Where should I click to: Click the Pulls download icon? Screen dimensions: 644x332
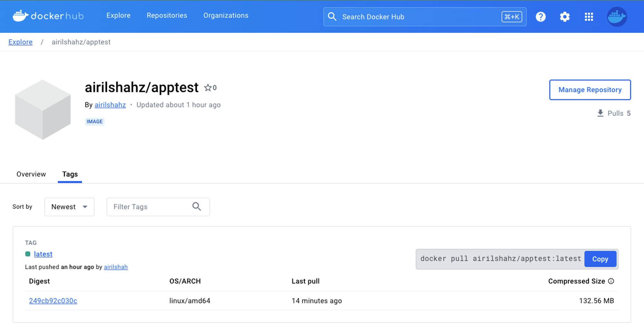click(x=600, y=113)
